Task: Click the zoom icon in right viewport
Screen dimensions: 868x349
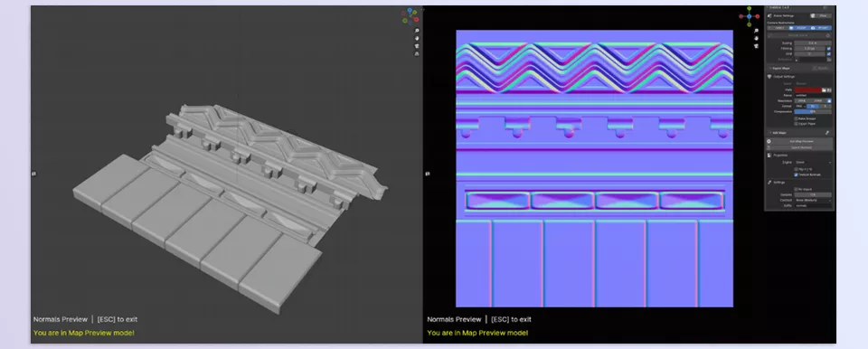Action: click(756, 31)
